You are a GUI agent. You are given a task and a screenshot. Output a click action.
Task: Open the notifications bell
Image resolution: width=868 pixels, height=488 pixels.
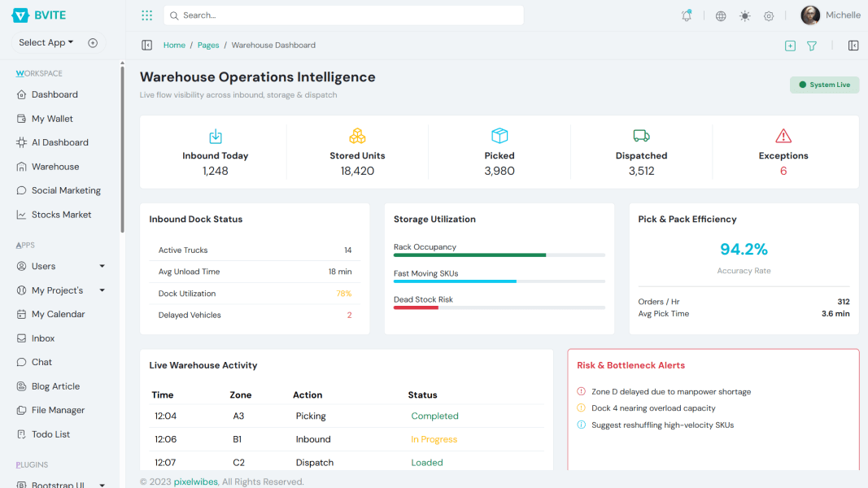pyautogui.click(x=686, y=15)
